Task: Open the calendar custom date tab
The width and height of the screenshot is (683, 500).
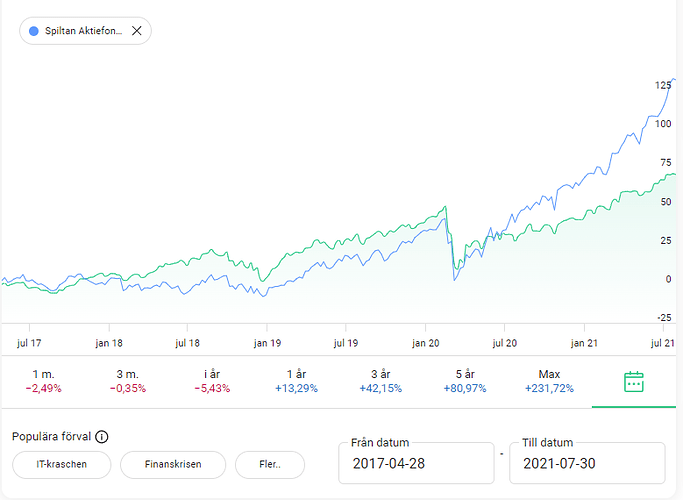Action: click(633, 381)
